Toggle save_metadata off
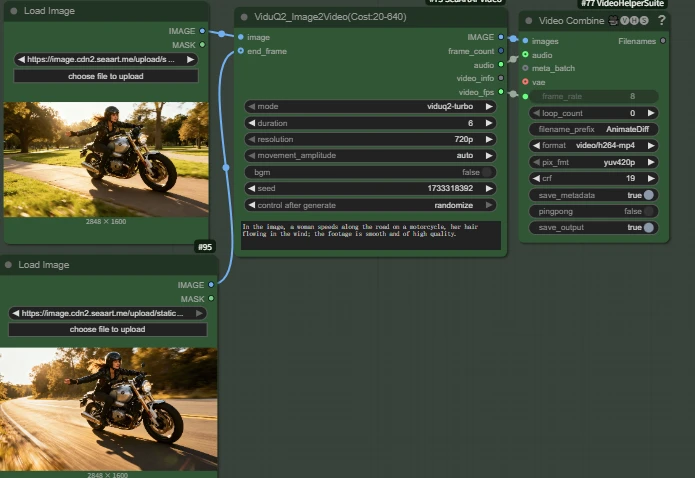The width and height of the screenshot is (695, 478). [648, 196]
